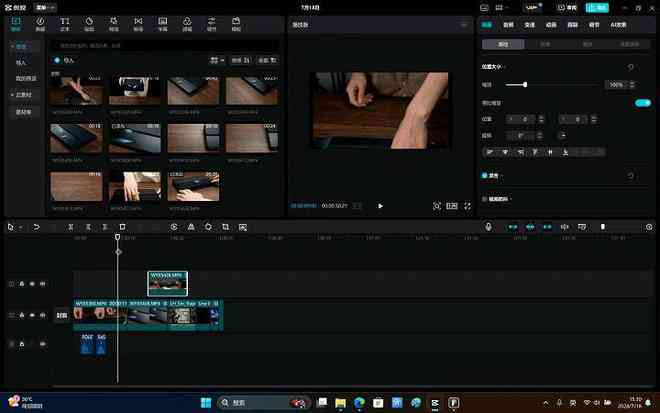Toggle main track magnet snapping icon
The image size is (660, 413).
(x=513, y=227)
